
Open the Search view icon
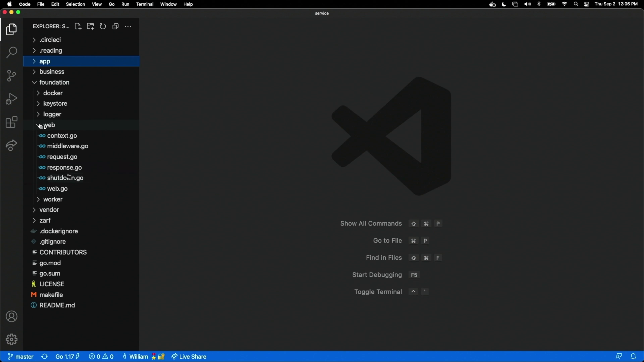[x=12, y=52]
